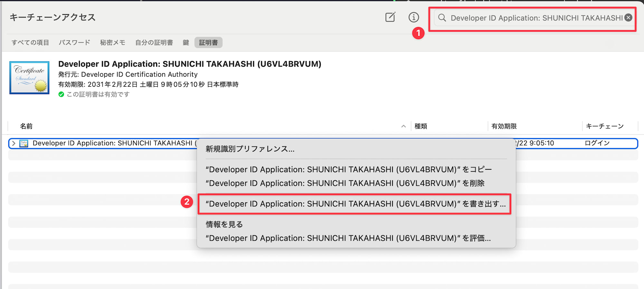The height and width of the screenshot is (289, 644).
Task: Click the certificate title with (U6VL4BRVUM)
Action: pyautogui.click(x=190, y=64)
